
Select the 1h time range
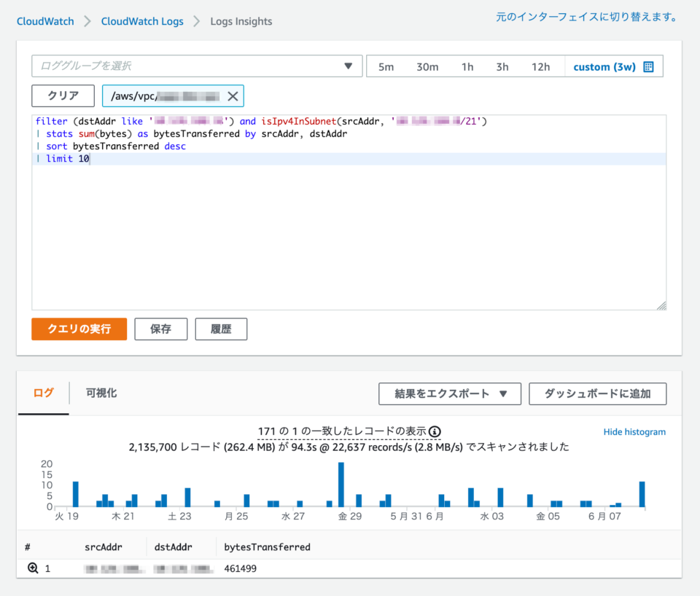click(467, 67)
